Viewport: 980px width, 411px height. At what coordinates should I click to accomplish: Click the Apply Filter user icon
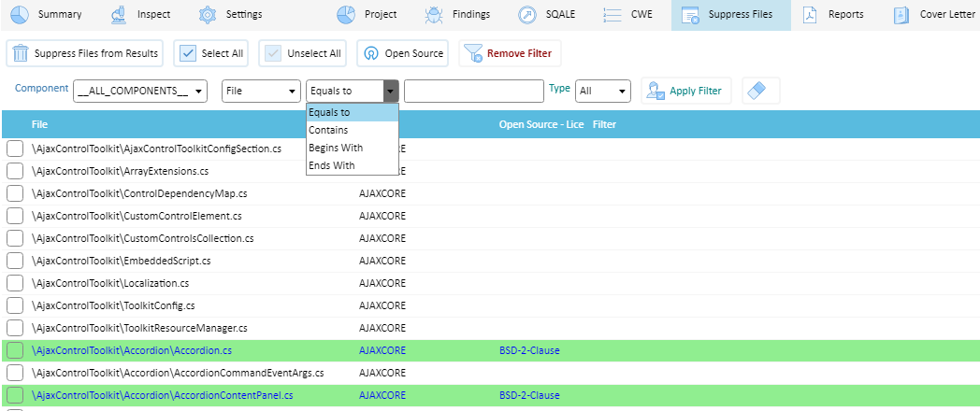pos(656,91)
